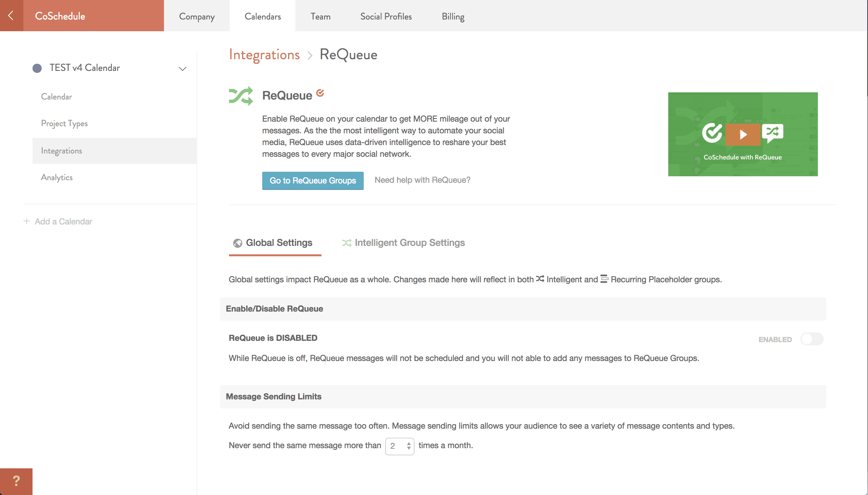Click the Integrations breadcrumb link
Image resolution: width=868 pixels, height=495 pixels.
coord(264,54)
